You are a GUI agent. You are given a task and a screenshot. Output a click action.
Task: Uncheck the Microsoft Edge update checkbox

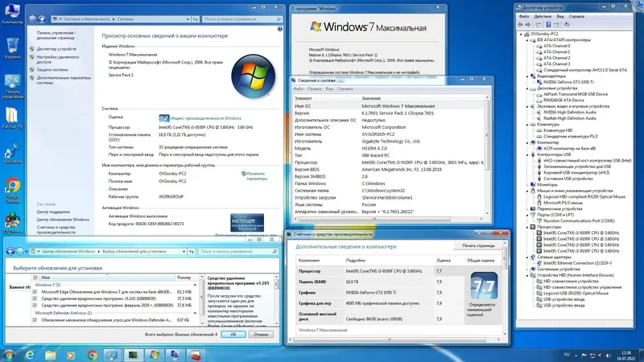click(x=35, y=292)
